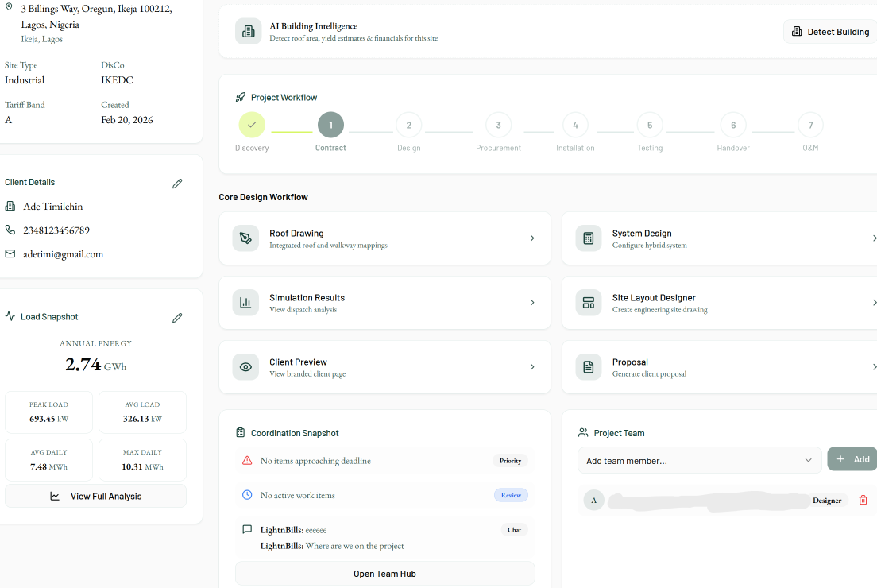877x588 pixels.
Task: Click the Roof Drawing pen tool icon
Action: 245,238
